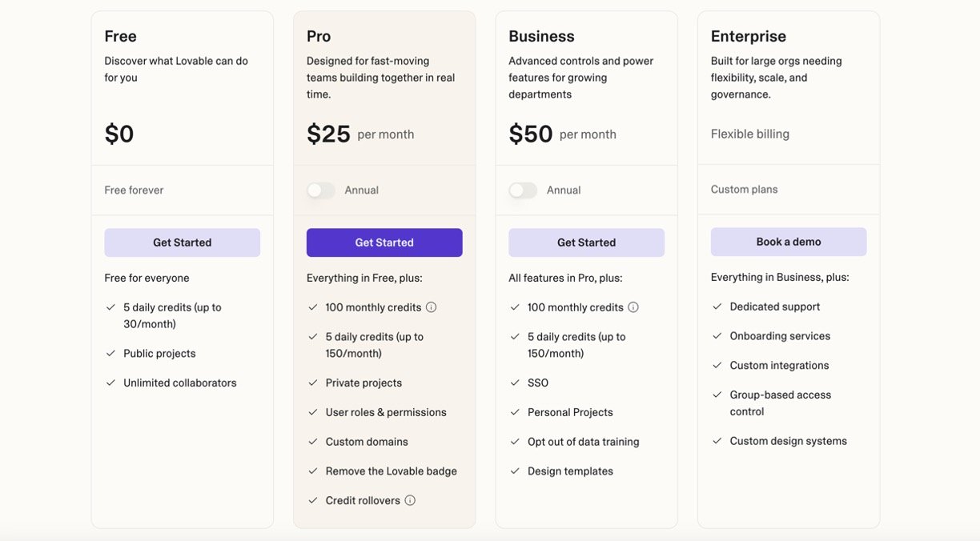Click Remove the Lovable badge feature
Image resolution: width=980 pixels, height=541 pixels.
(x=391, y=471)
